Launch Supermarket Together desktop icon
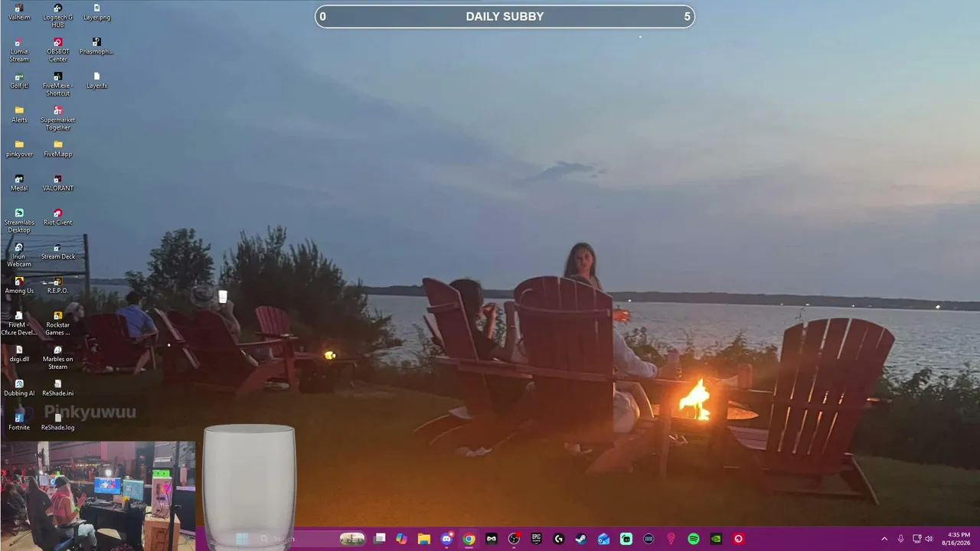 click(57, 119)
